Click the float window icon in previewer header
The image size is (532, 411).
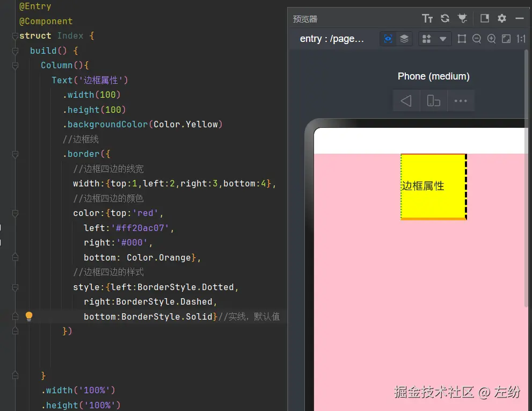pyautogui.click(x=485, y=18)
